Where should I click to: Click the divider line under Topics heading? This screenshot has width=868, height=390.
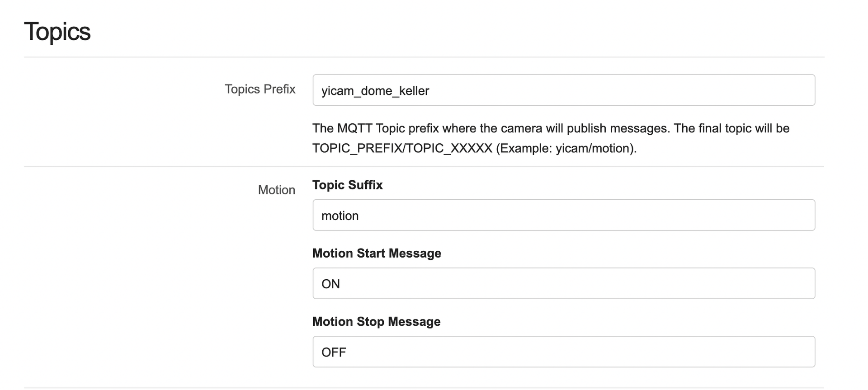point(424,57)
